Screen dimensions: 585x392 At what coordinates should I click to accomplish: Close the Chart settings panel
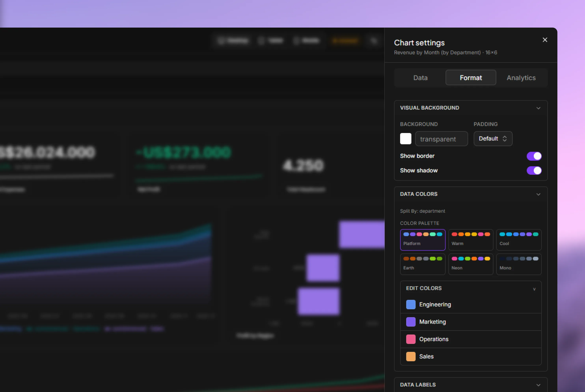click(x=545, y=40)
